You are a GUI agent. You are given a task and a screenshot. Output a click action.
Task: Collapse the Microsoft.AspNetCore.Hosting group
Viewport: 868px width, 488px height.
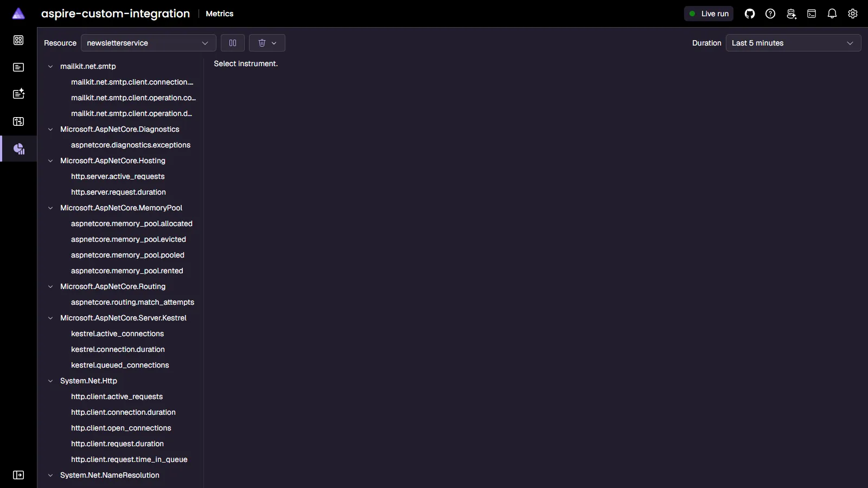point(50,160)
